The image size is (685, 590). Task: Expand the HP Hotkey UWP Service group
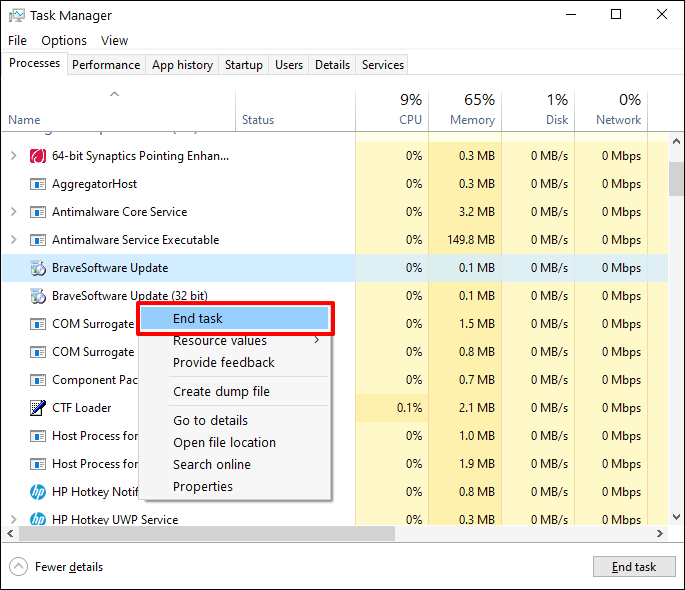click(14, 519)
